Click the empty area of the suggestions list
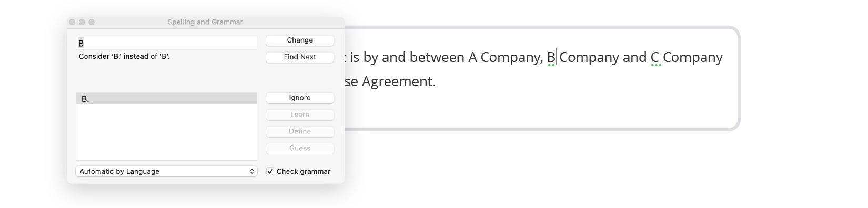Viewport: 868px width, 208px height. (x=166, y=132)
